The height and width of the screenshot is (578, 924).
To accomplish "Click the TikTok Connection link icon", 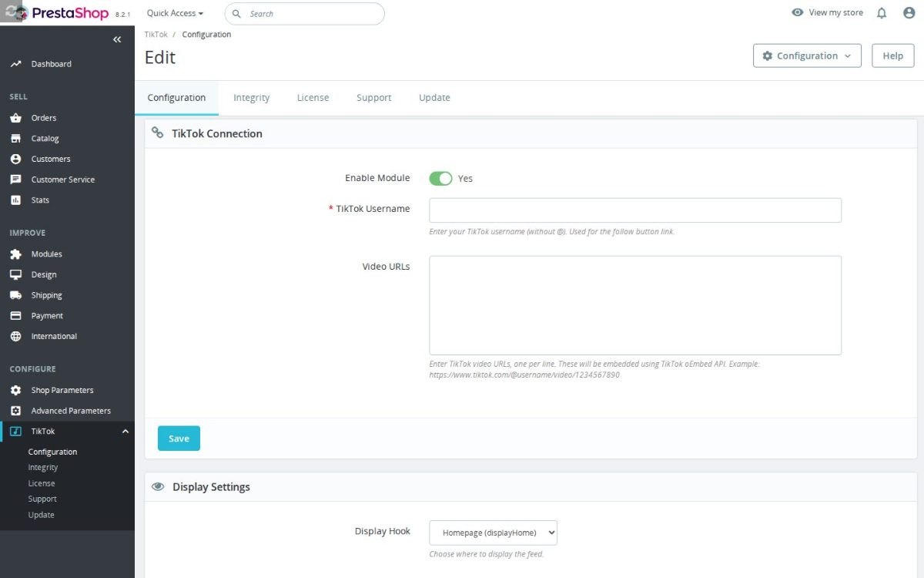I will (x=158, y=133).
